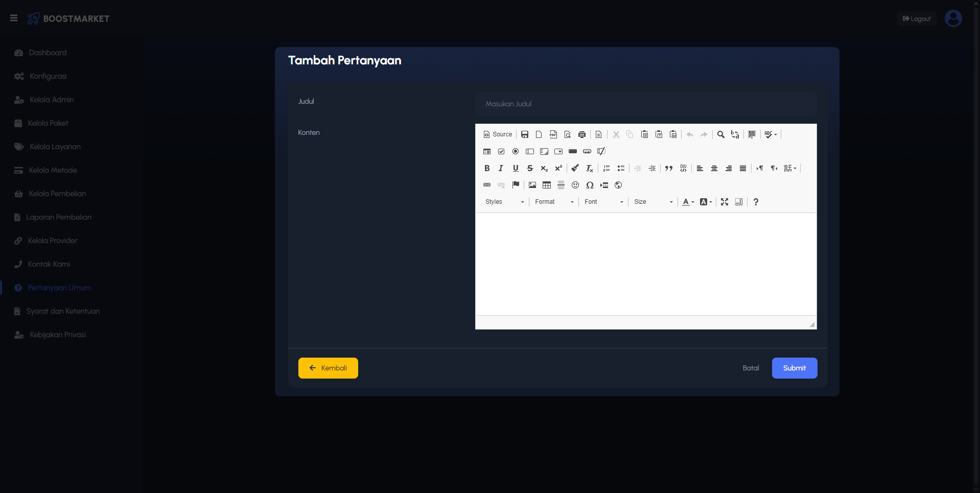Insert a Horizontal Line
The image size is (980, 493).
[561, 185]
